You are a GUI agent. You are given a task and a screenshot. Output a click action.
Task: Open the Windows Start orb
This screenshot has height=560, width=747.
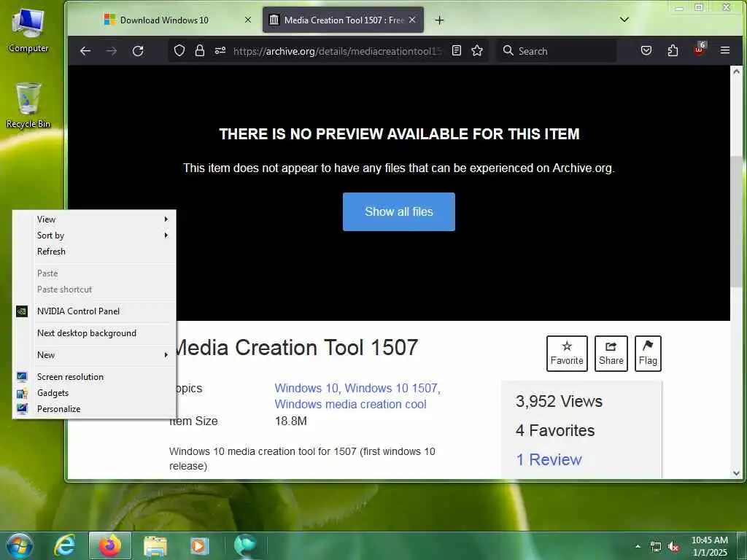20,545
